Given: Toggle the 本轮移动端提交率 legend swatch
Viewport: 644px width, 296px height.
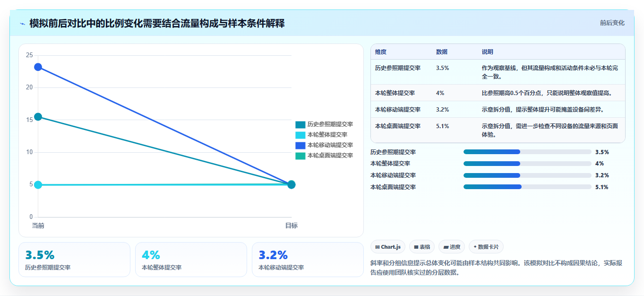Looking at the screenshot, I should click(x=300, y=145).
